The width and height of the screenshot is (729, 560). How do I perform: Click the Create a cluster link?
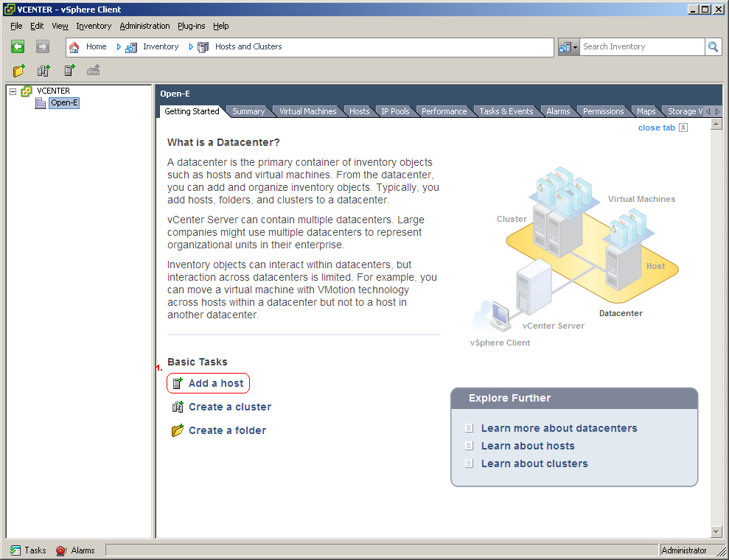point(230,407)
